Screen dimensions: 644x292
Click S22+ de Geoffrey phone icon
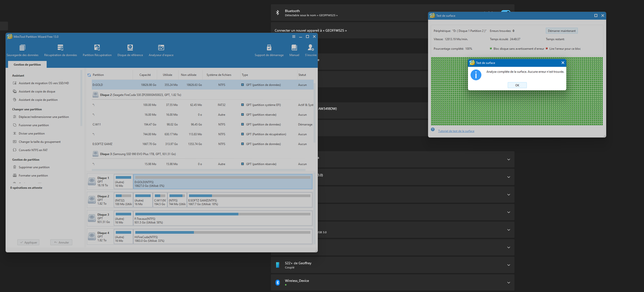pyautogui.click(x=277, y=265)
